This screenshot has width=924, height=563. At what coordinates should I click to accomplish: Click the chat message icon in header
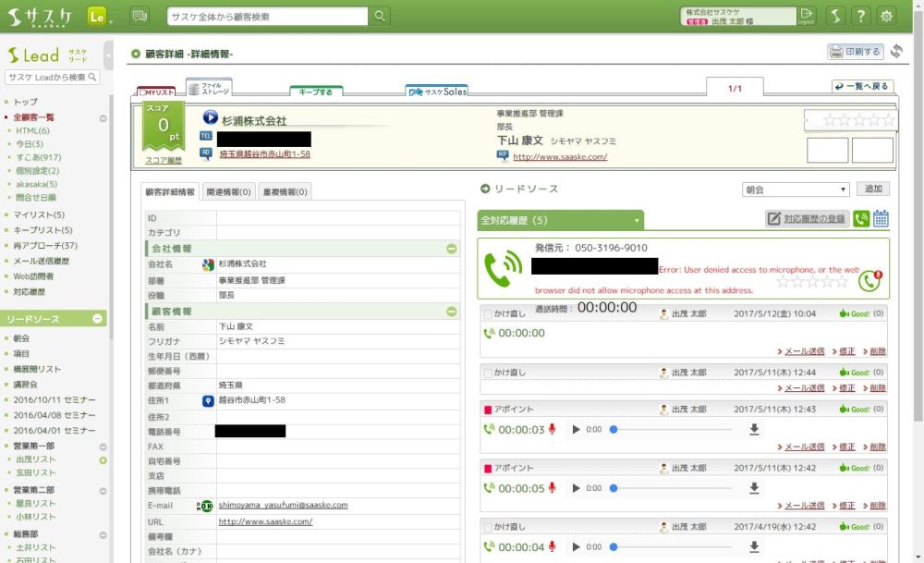click(x=140, y=16)
